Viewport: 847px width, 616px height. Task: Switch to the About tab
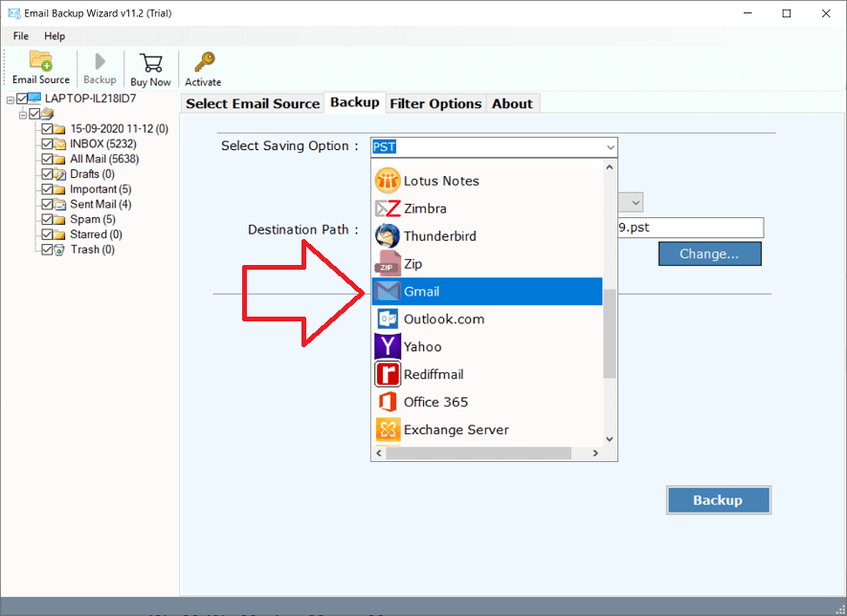coord(512,103)
